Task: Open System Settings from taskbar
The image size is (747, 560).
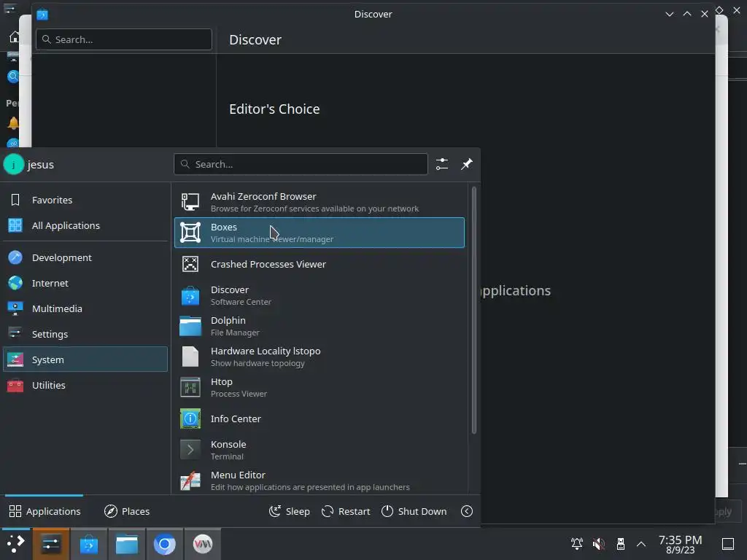Action: [x=50, y=544]
